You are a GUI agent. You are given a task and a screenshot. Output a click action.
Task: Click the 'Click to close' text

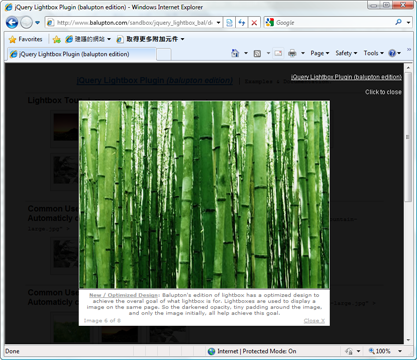click(383, 92)
